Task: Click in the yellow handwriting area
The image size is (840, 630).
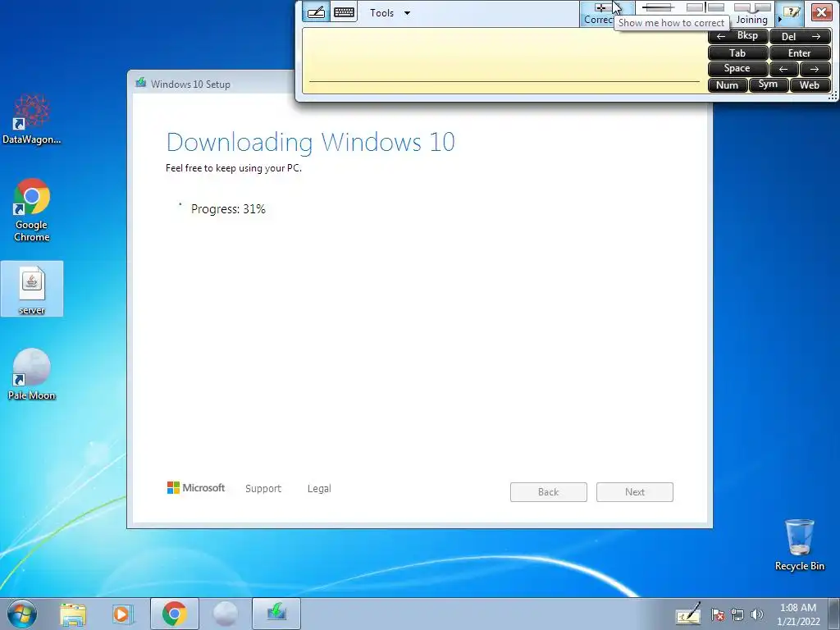Action: [x=504, y=60]
